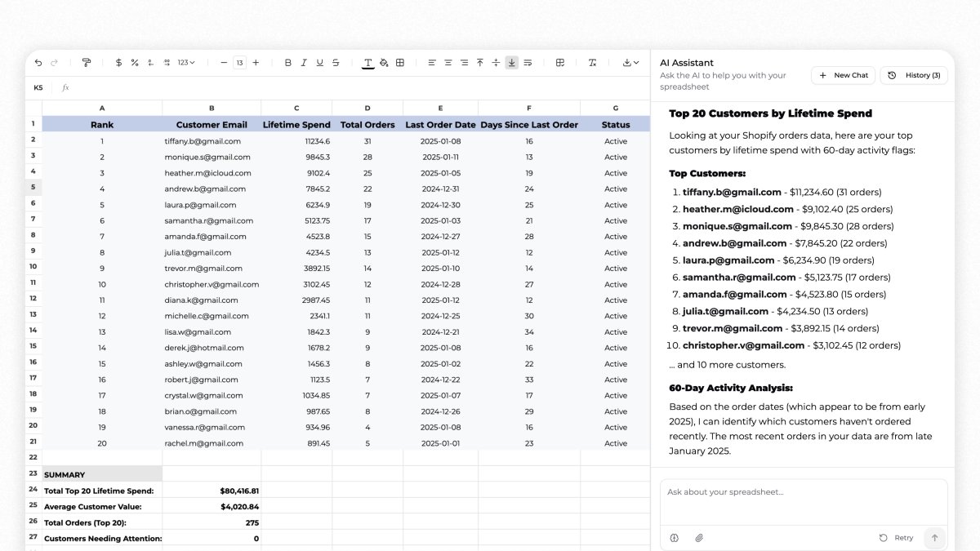
Task: Select cell with date 2024-12-31
Action: click(x=441, y=189)
